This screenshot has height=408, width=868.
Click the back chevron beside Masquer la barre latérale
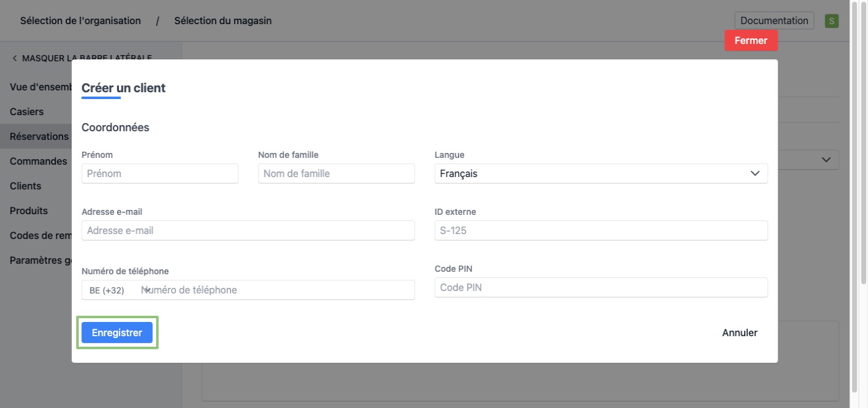pos(14,58)
